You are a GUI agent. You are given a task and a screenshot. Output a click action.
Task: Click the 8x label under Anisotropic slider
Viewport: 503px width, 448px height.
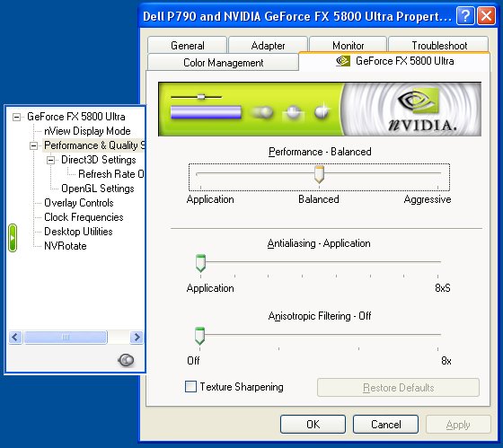tap(446, 361)
